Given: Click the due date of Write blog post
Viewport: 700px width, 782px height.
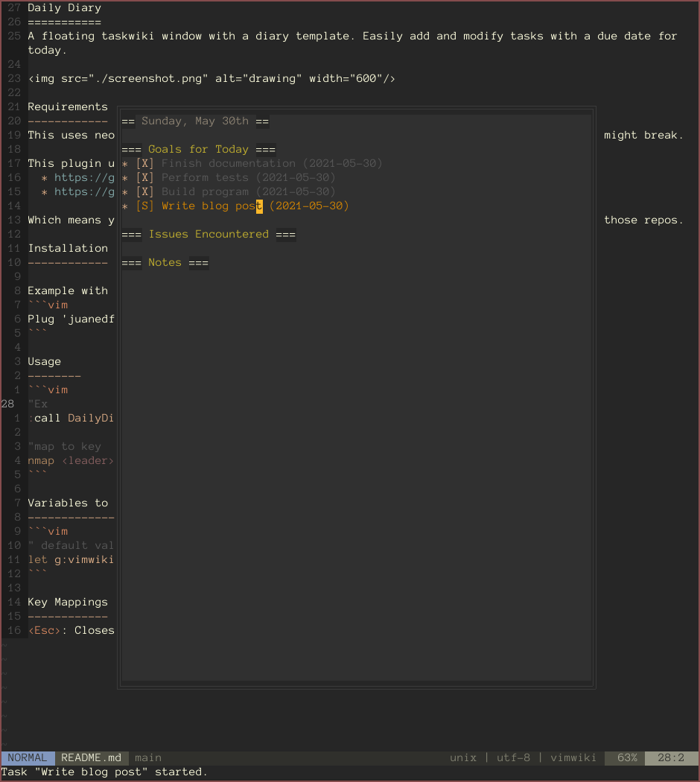Looking at the screenshot, I should point(309,206).
